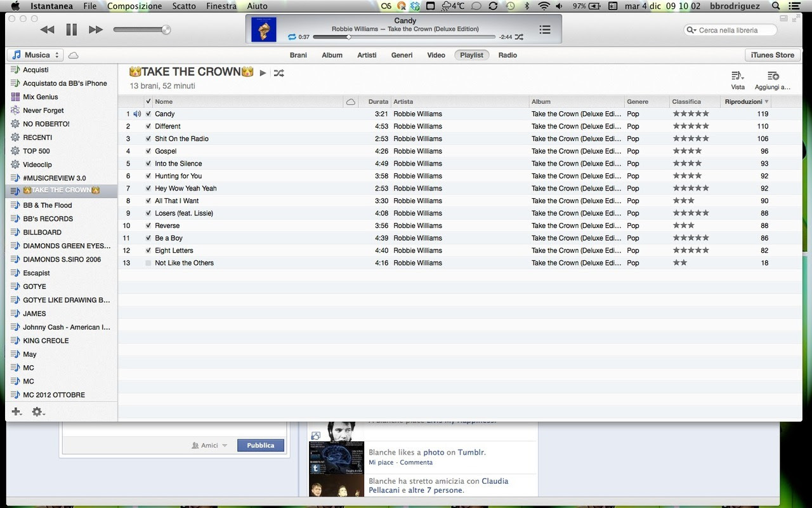Toggle the repeat icon in the player display
The height and width of the screenshot is (508, 812).
pyautogui.click(x=292, y=37)
